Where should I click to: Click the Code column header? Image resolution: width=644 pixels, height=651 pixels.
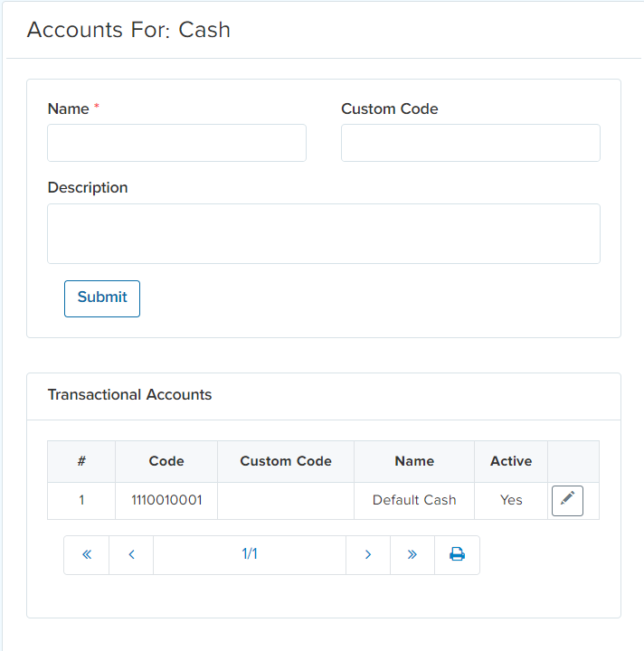(x=166, y=461)
